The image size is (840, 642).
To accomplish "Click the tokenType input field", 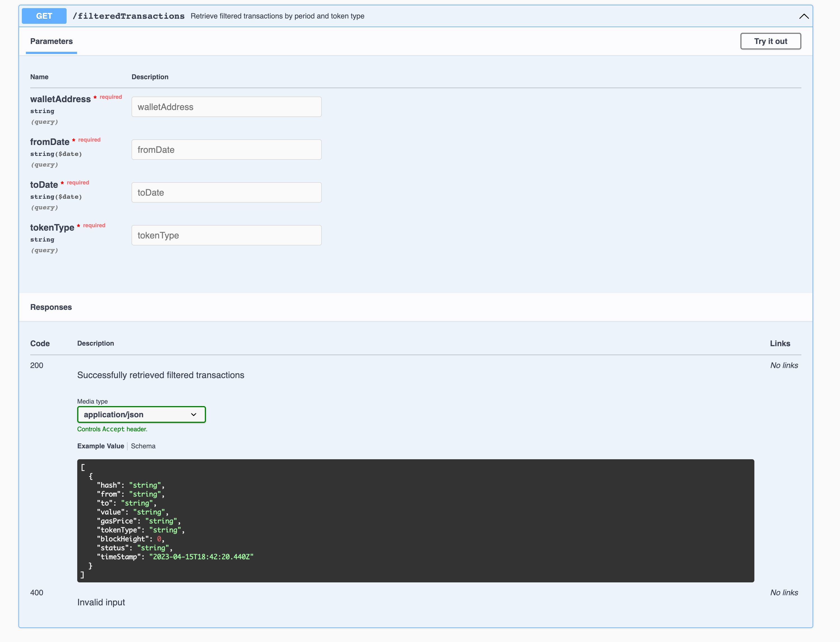I will (x=226, y=235).
